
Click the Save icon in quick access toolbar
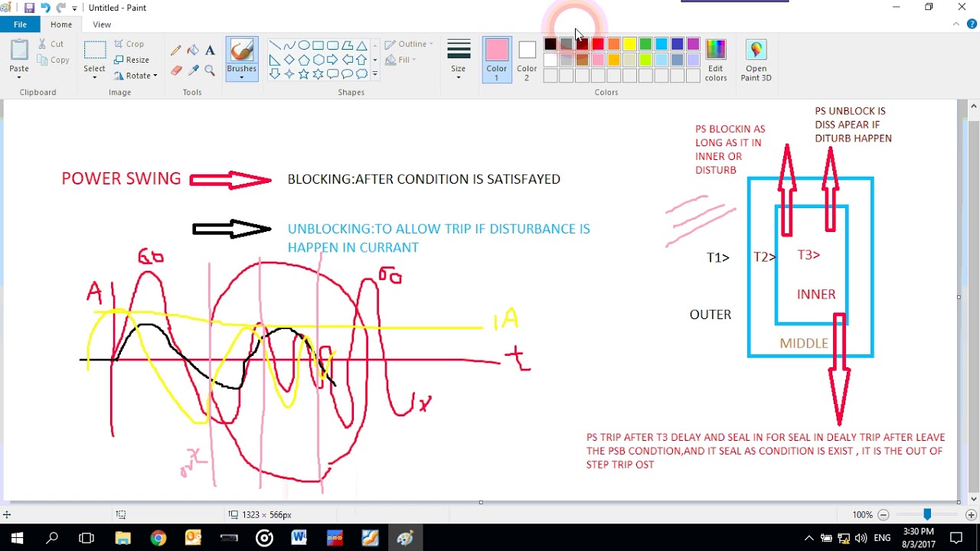point(29,8)
